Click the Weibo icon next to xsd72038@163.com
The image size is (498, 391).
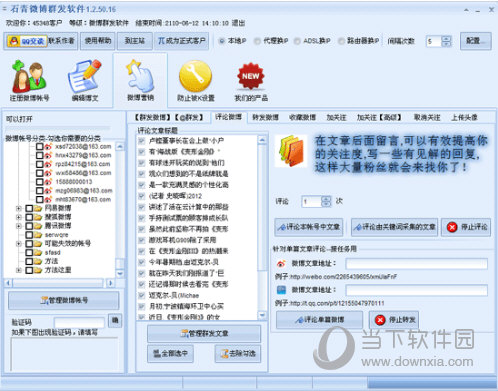point(48,146)
